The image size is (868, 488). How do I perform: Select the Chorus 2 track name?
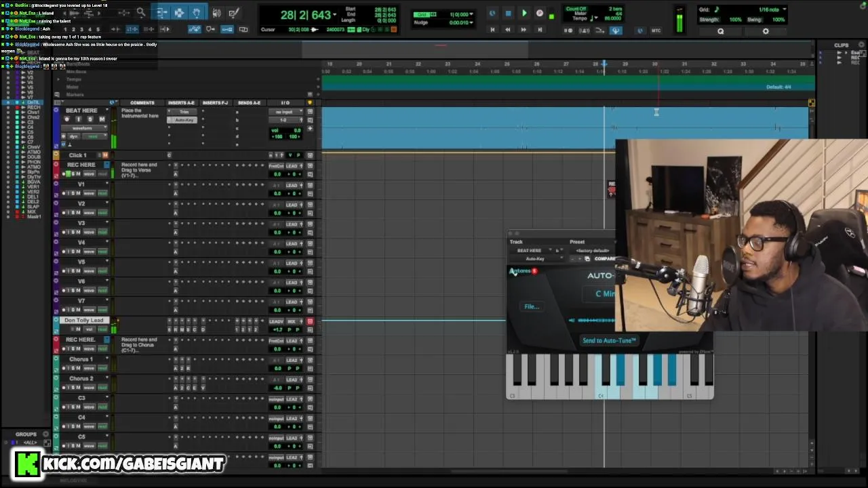click(x=81, y=379)
